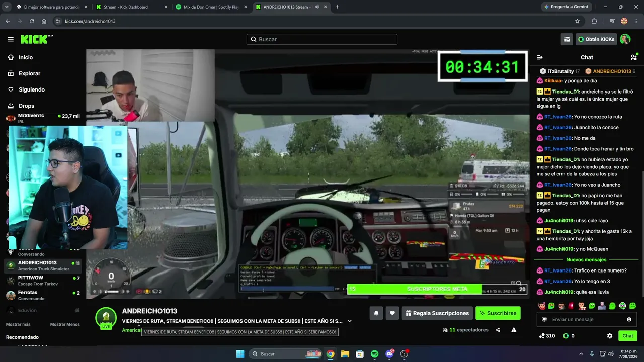
Task: Click Mostrar más in the sidebar
Action: pos(18,324)
